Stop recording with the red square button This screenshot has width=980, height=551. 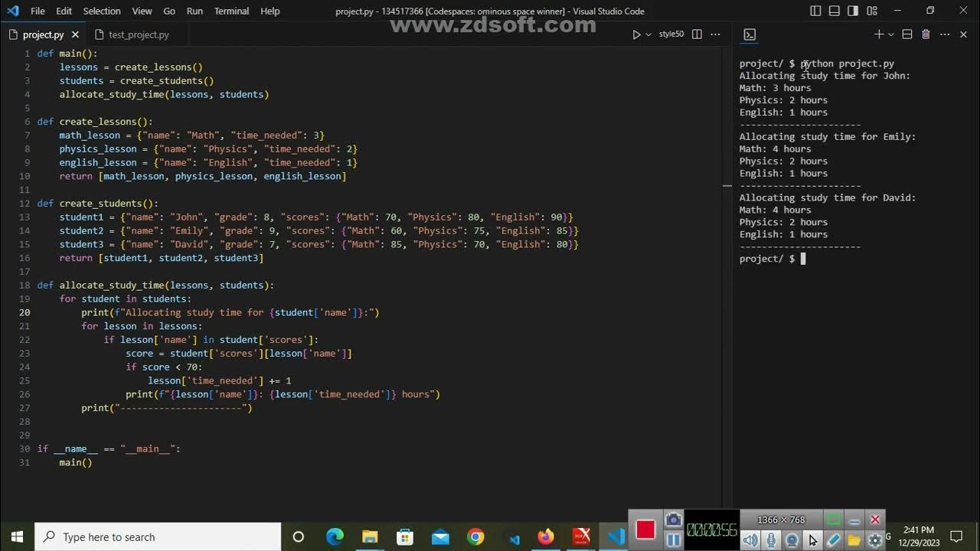645,530
